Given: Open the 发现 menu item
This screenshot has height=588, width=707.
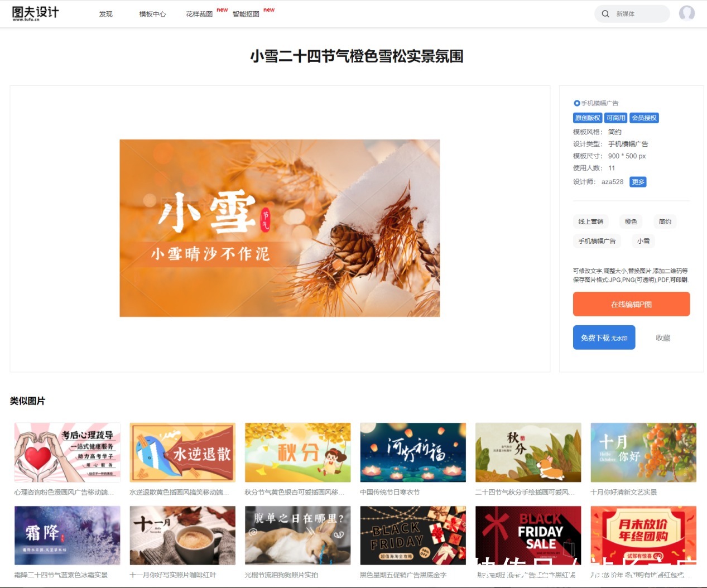Looking at the screenshot, I should [x=105, y=13].
